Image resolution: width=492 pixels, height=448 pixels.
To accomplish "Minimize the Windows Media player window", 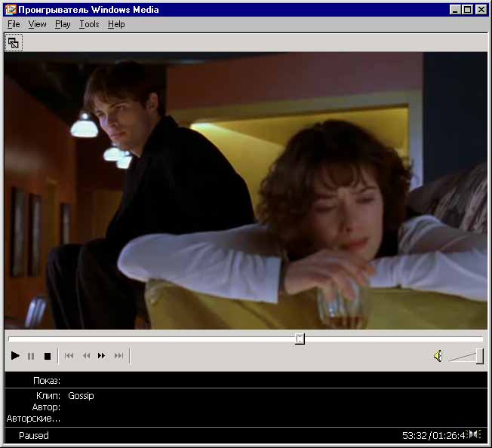I will [x=455, y=10].
